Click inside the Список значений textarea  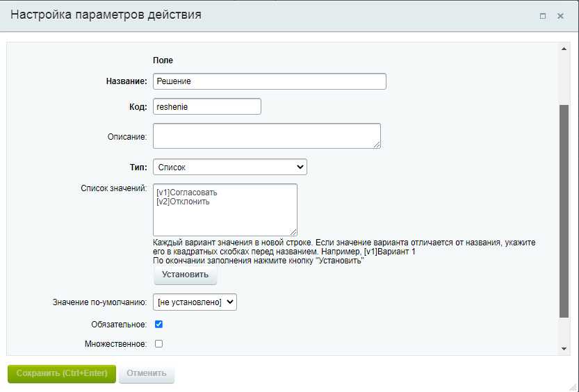225,210
